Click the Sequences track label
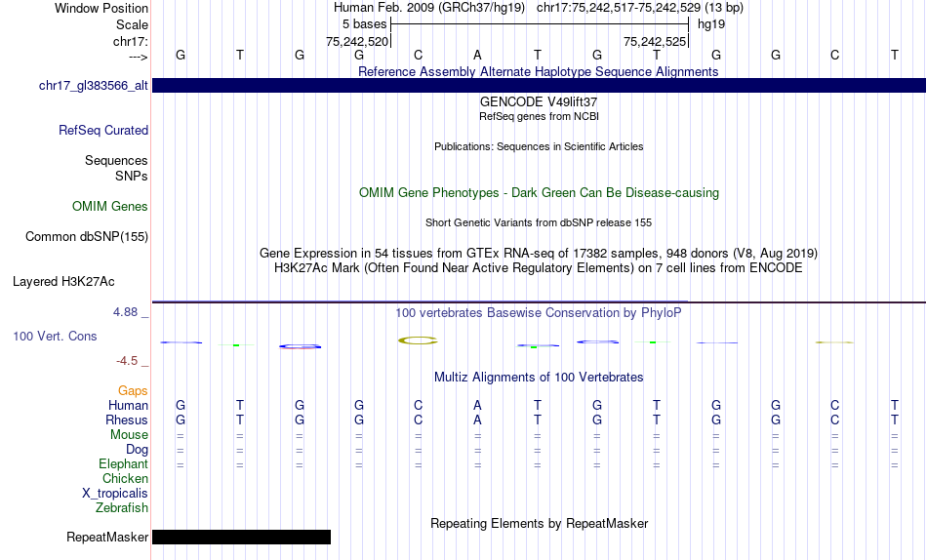927x560 pixels. 116,160
